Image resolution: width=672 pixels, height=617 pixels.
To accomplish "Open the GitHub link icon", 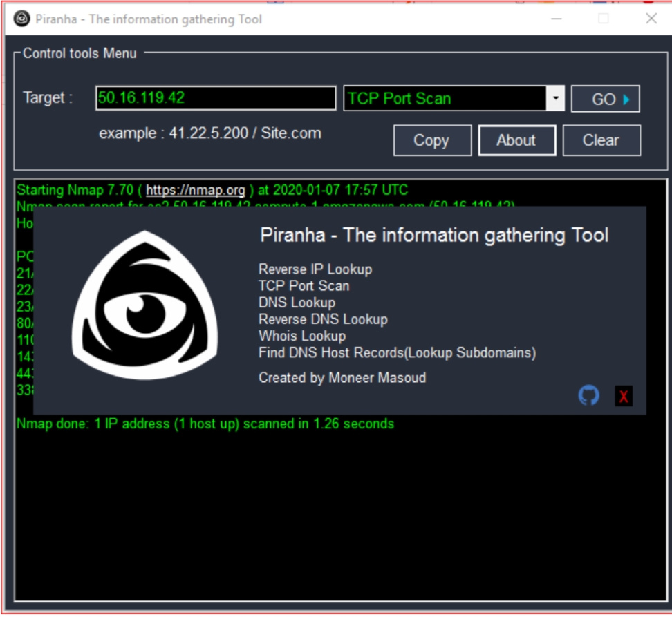I will [589, 395].
